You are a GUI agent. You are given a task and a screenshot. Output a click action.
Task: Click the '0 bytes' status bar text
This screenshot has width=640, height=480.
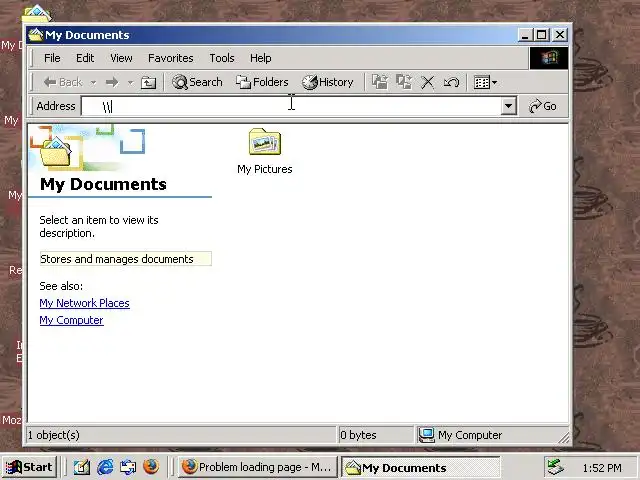(358, 435)
